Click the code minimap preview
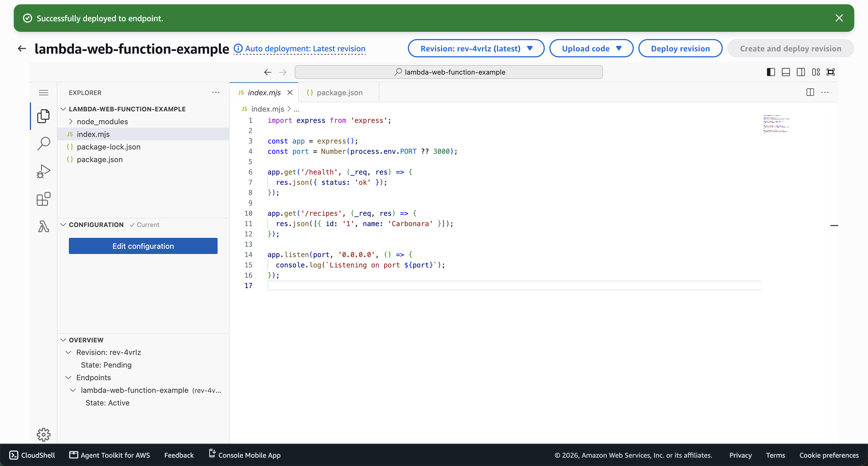Image resolution: width=868 pixels, height=466 pixels. pyautogui.click(x=777, y=124)
